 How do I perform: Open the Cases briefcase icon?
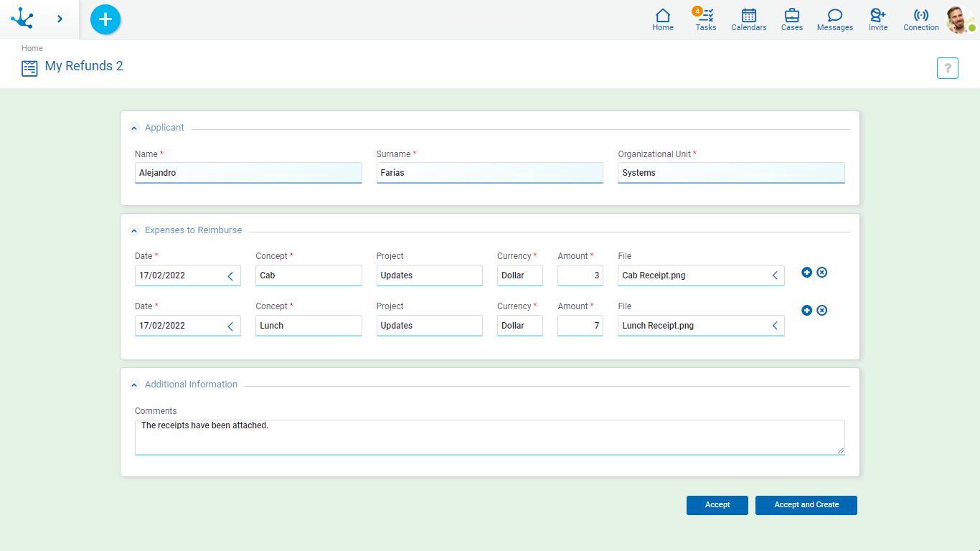point(791,19)
